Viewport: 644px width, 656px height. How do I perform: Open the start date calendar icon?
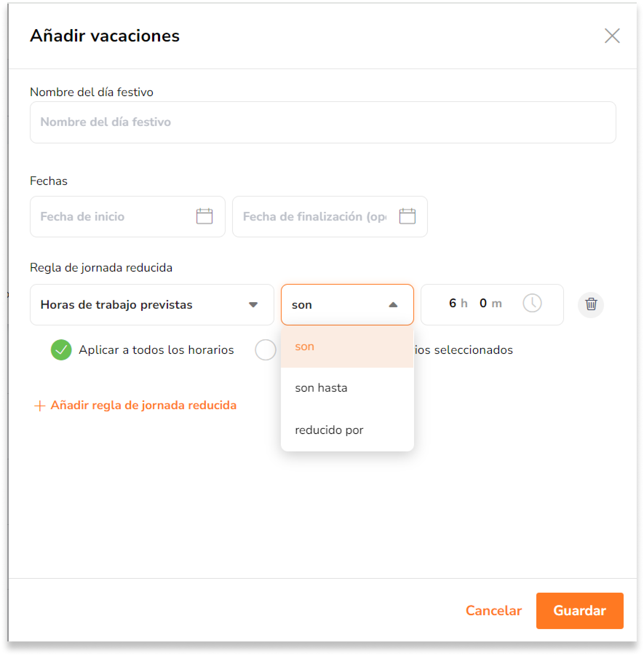[x=204, y=216]
